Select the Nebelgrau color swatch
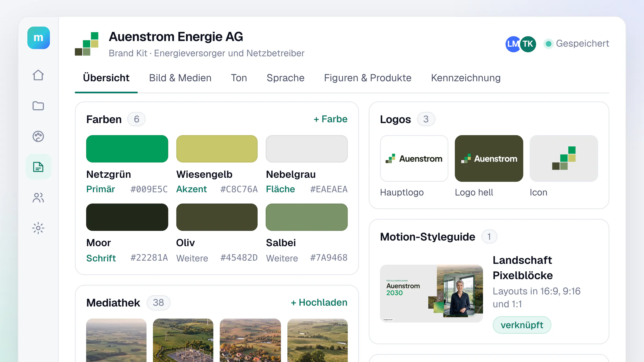This screenshot has width=644, height=362. click(307, 149)
